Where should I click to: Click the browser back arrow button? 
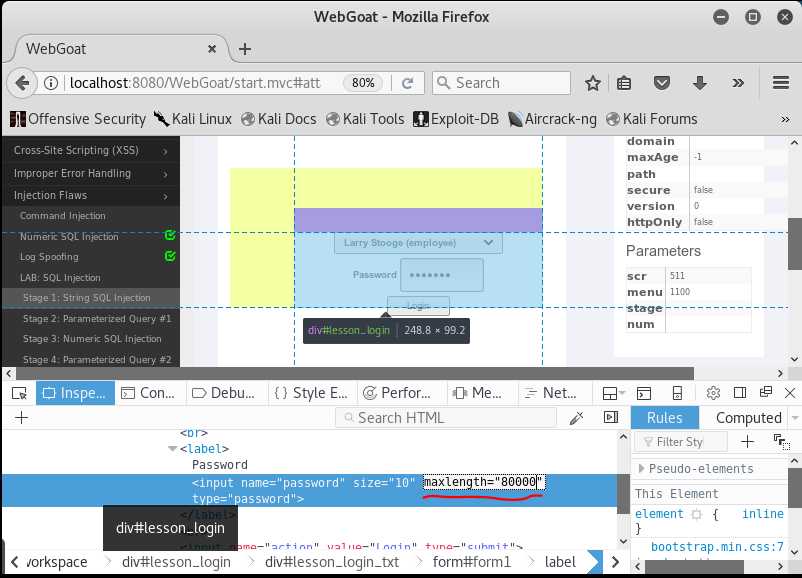[x=21, y=83]
